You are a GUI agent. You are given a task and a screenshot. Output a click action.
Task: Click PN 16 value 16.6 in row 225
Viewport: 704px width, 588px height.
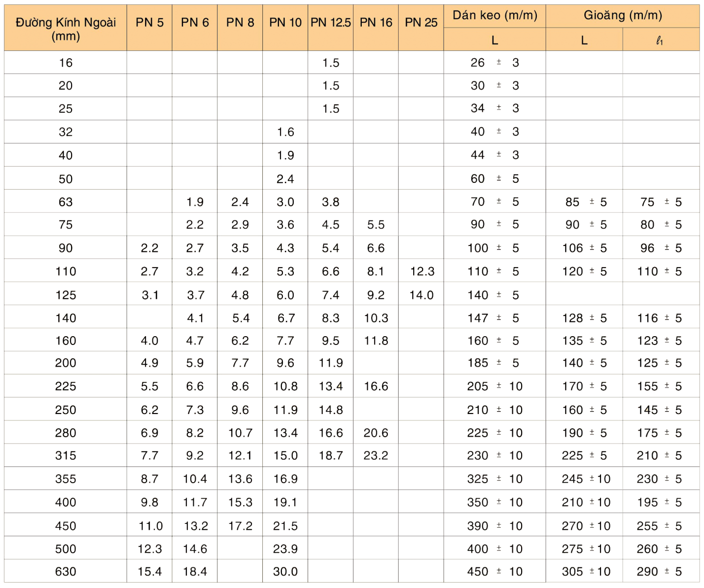376,386
